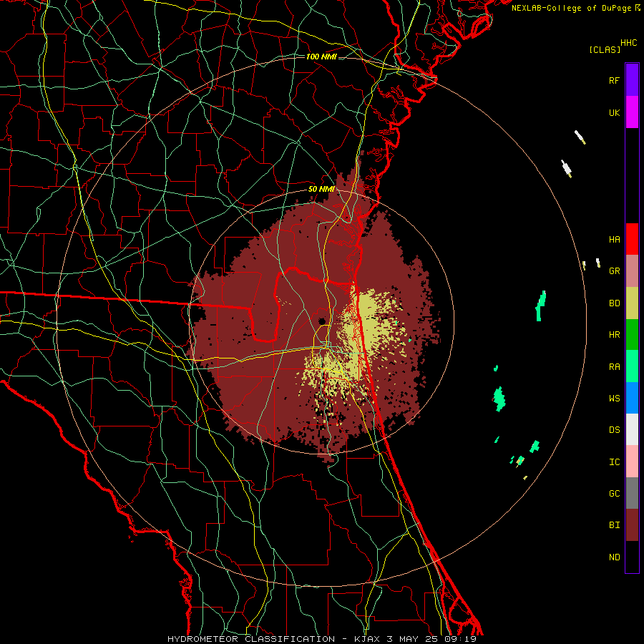This screenshot has height=644, width=644.
Task: Click the RF legend label
Action: [x=614, y=80]
